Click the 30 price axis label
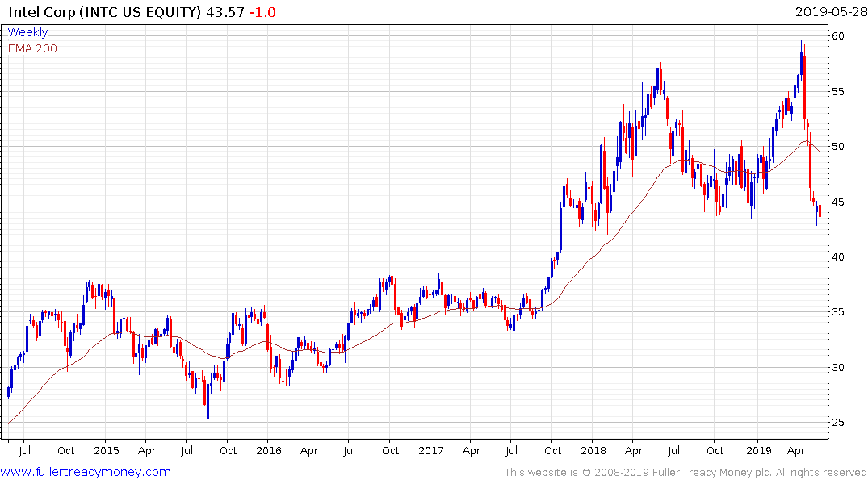 pyautogui.click(x=838, y=367)
